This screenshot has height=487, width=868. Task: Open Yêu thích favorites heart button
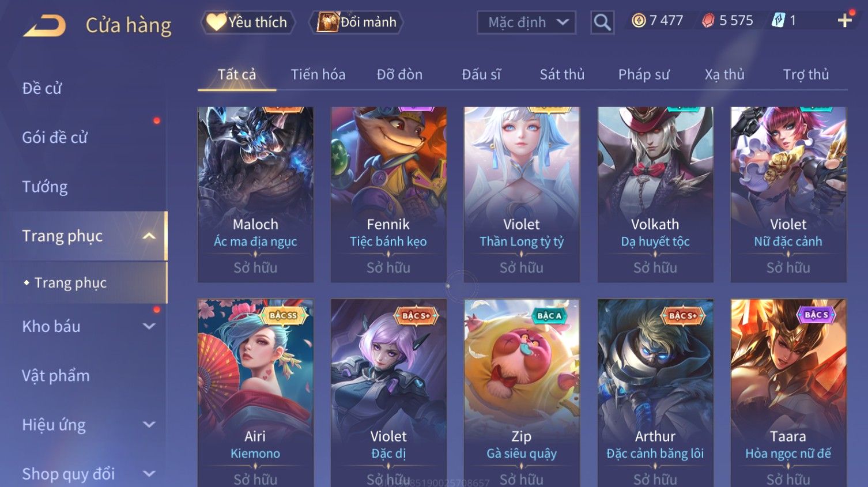[247, 22]
